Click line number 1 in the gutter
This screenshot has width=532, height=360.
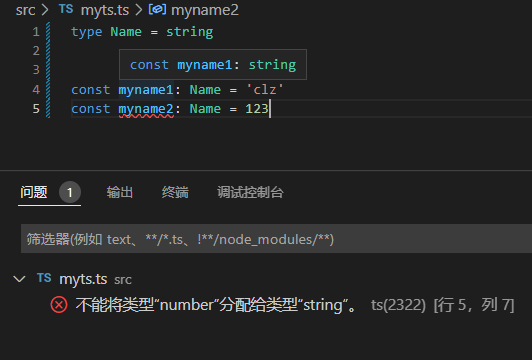point(36,32)
